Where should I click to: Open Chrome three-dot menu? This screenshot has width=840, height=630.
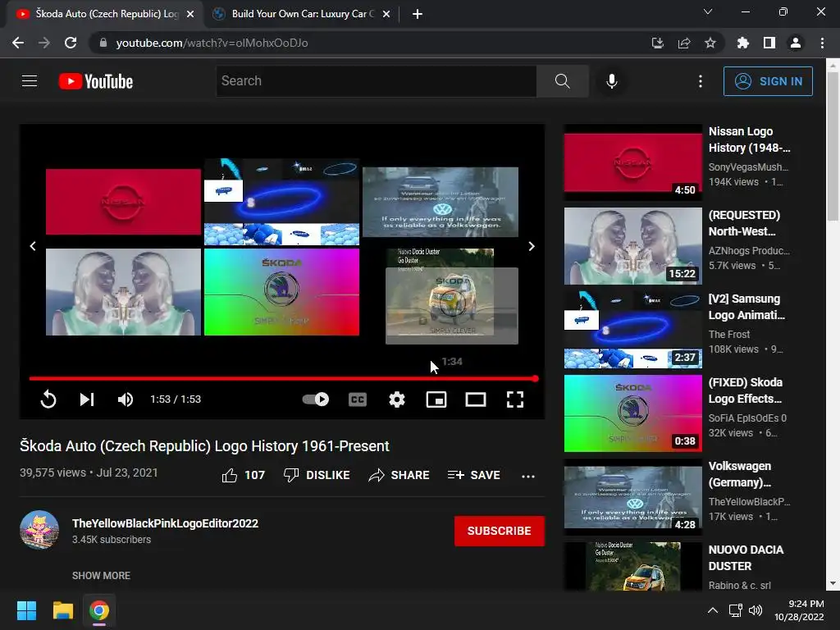pos(822,43)
